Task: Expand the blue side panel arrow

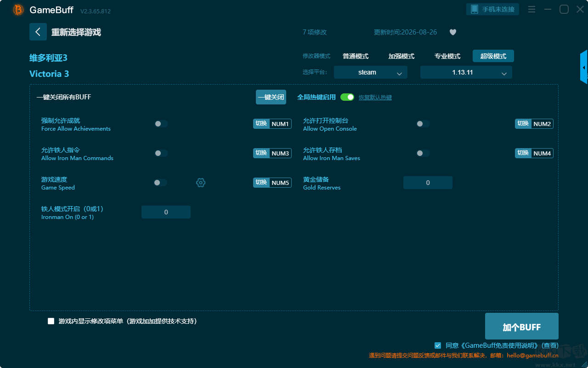Action: (x=584, y=67)
